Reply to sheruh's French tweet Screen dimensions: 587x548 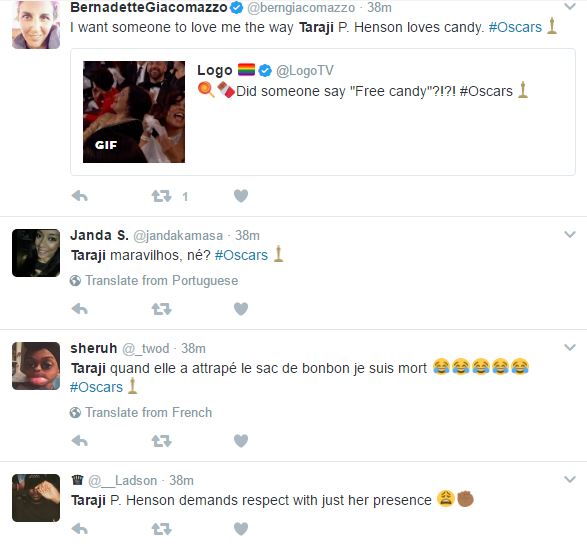80,441
